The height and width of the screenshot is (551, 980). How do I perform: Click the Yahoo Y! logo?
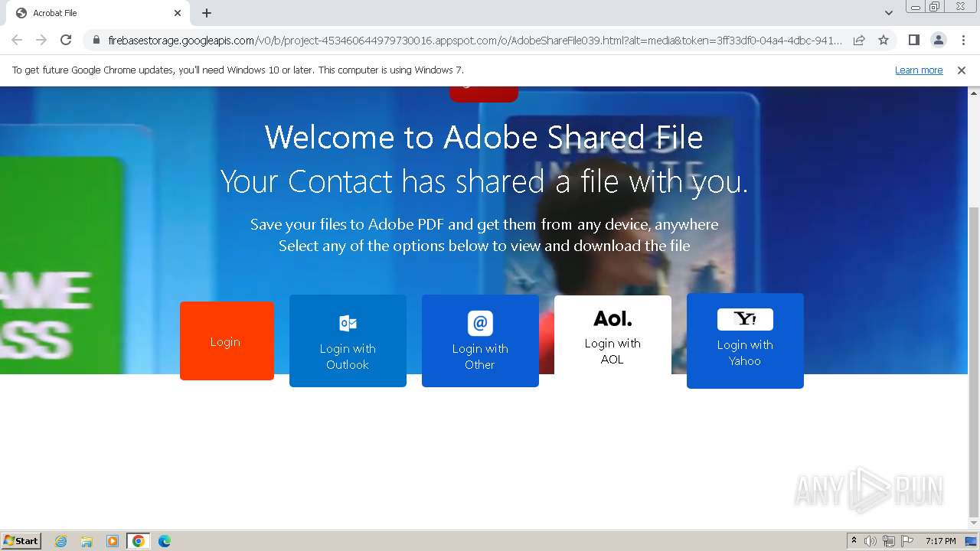(745, 319)
